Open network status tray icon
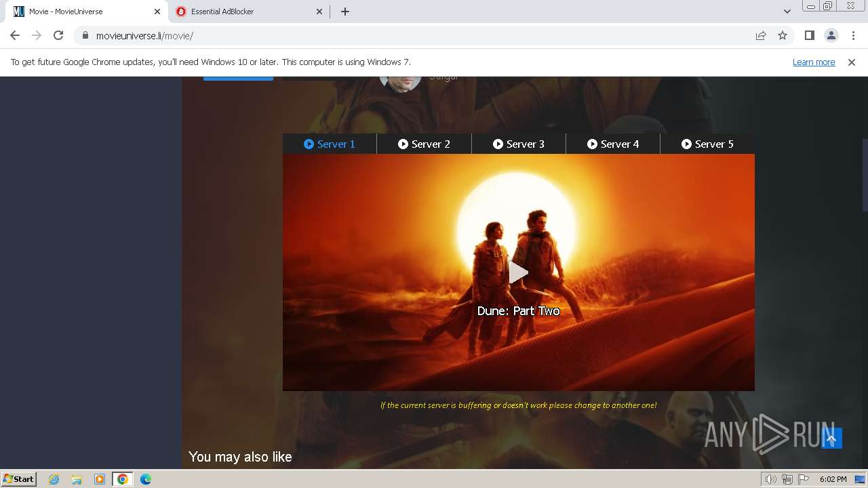Screen dimensions: 868x488 [787, 479]
